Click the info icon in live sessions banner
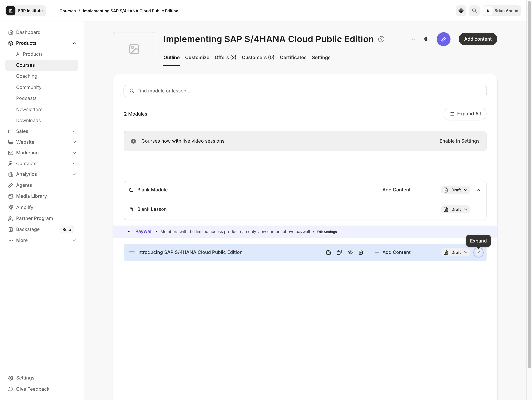The image size is (532, 400). click(x=134, y=141)
